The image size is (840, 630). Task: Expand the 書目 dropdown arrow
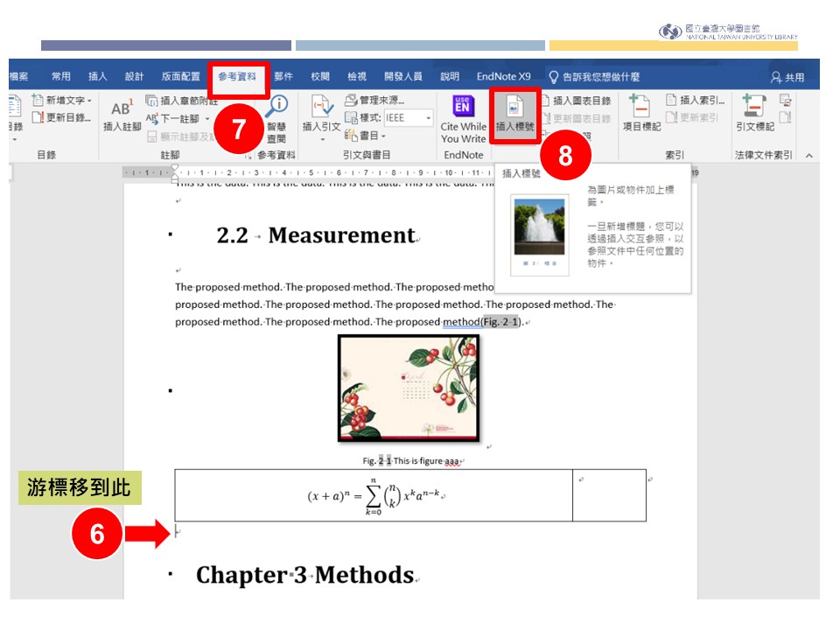tap(383, 136)
